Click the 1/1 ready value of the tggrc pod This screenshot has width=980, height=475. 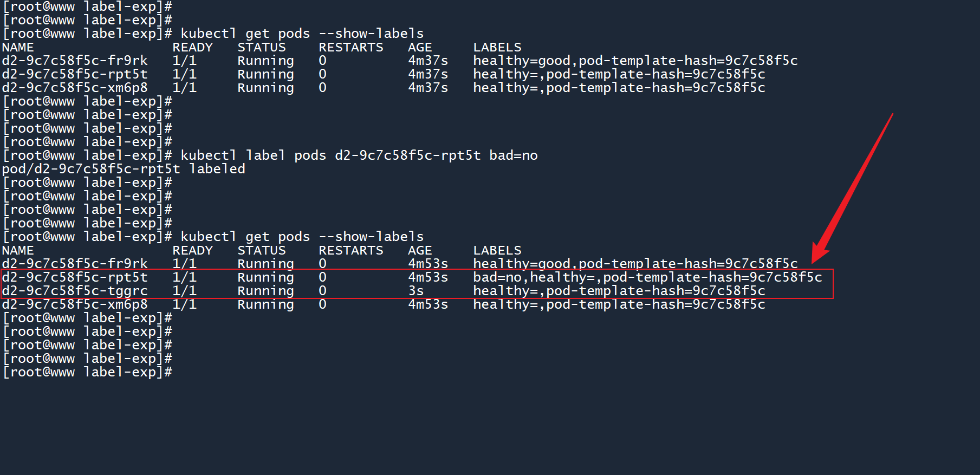pos(184,291)
